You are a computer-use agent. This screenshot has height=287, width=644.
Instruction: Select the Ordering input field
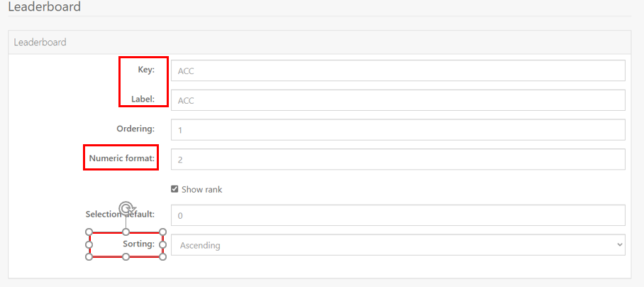coord(398,130)
